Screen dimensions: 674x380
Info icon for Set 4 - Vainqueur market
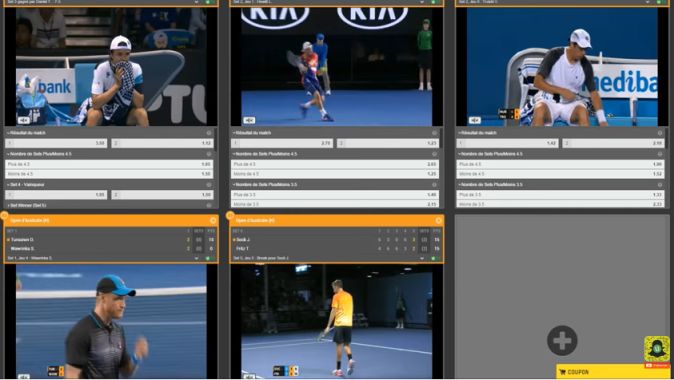(x=209, y=184)
